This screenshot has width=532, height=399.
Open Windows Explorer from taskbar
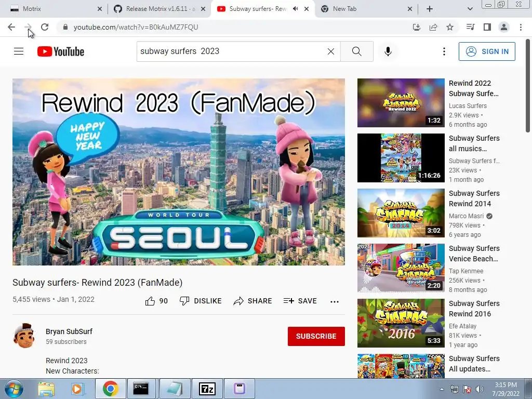pos(46,389)
